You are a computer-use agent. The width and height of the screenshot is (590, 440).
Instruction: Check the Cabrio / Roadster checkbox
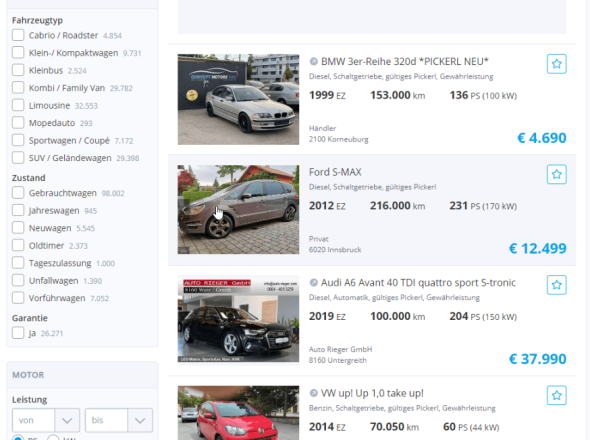[x=18, y=35]
